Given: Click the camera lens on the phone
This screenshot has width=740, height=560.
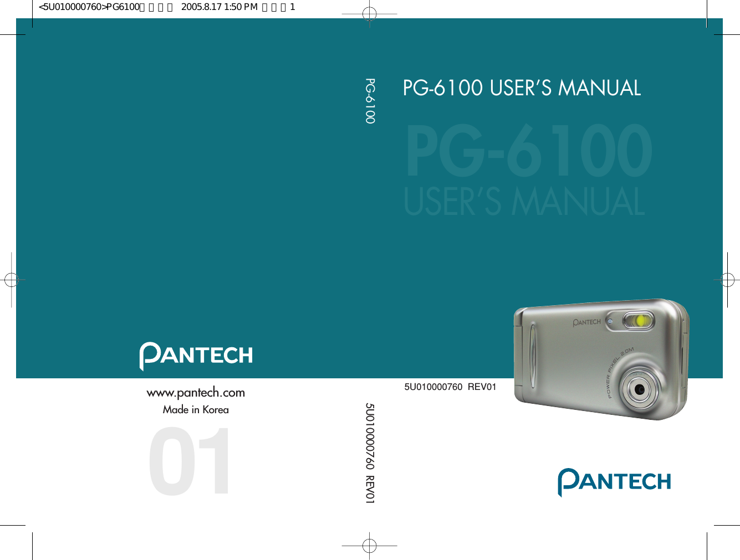Looking at the screenshot, I should [640, 389].
